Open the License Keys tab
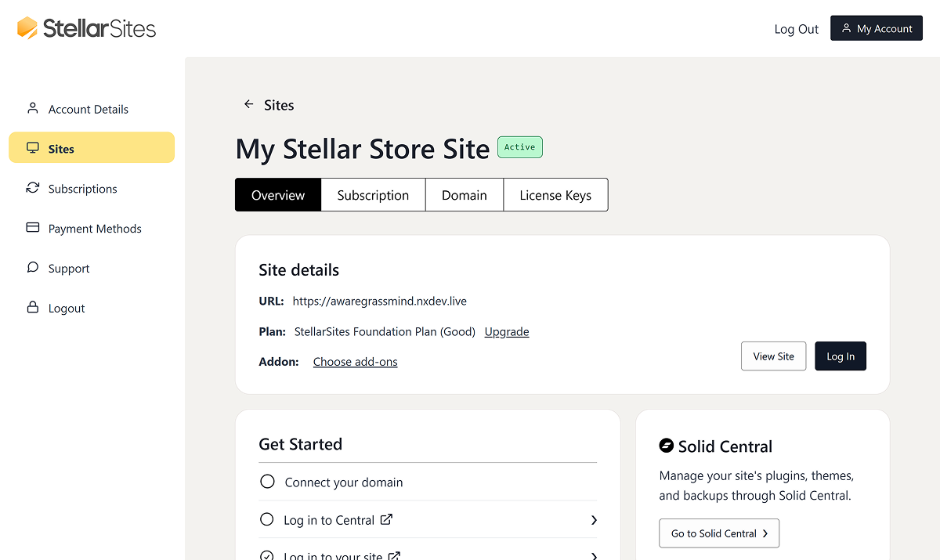The width and height of the screenshot is (940, 560). [555, 194]
